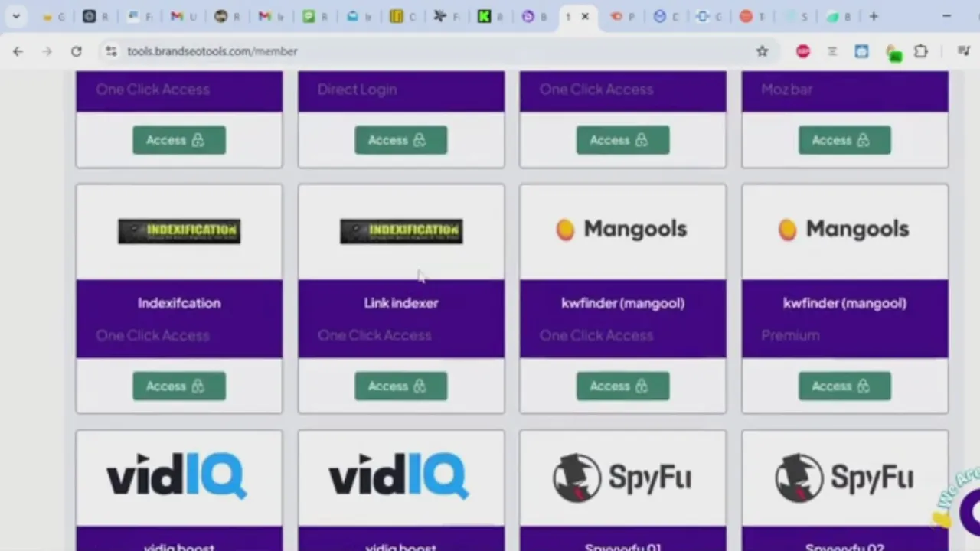Screen dimensions: 980x551
Task: Click Access button for Indexifcation
Action: [179, 386]
